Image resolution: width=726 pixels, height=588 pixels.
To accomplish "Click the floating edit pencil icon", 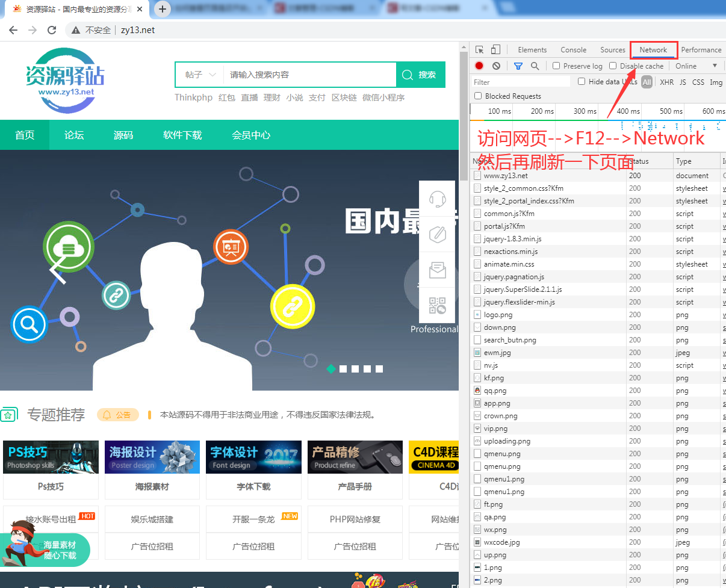I will (437, 234).
